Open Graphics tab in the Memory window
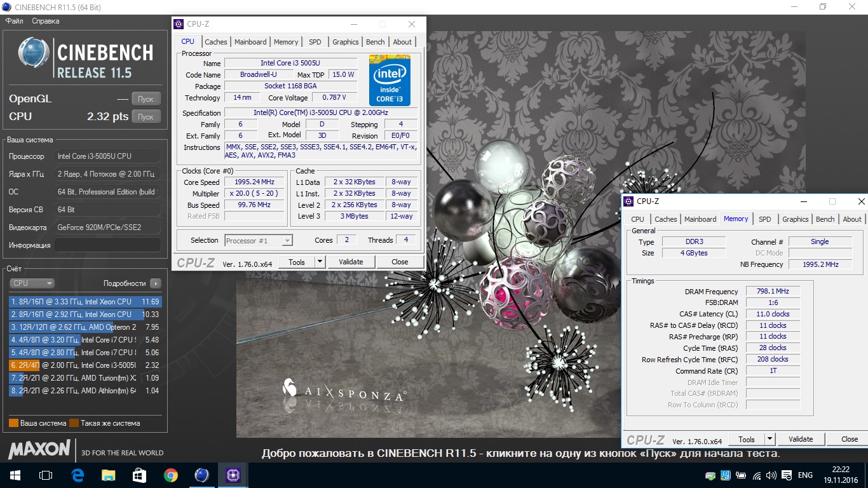The height and width of the screenshot is (488, 868). pyautogui.click(x=796, y=219)
